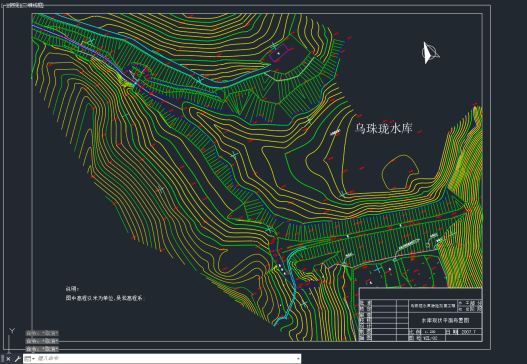Expand command history with the arrow at the input's right end
Screen dimensions: 527x364
coord(298,359)
